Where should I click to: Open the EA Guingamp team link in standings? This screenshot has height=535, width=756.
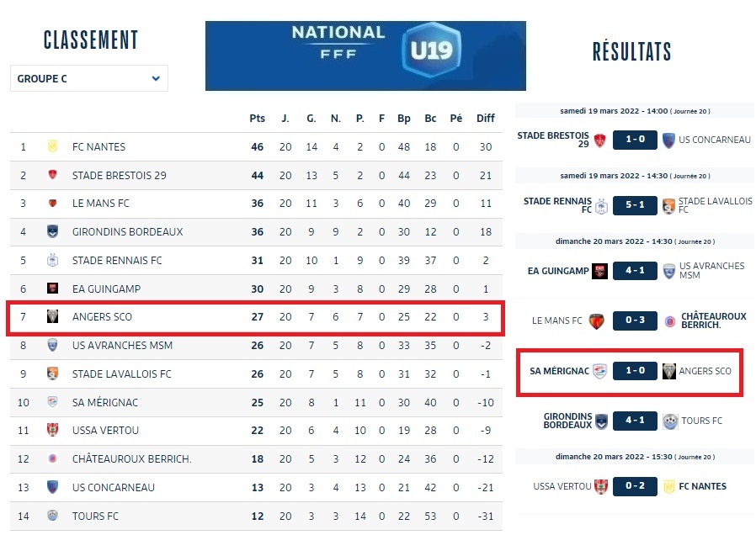click(x=106, y=289)
